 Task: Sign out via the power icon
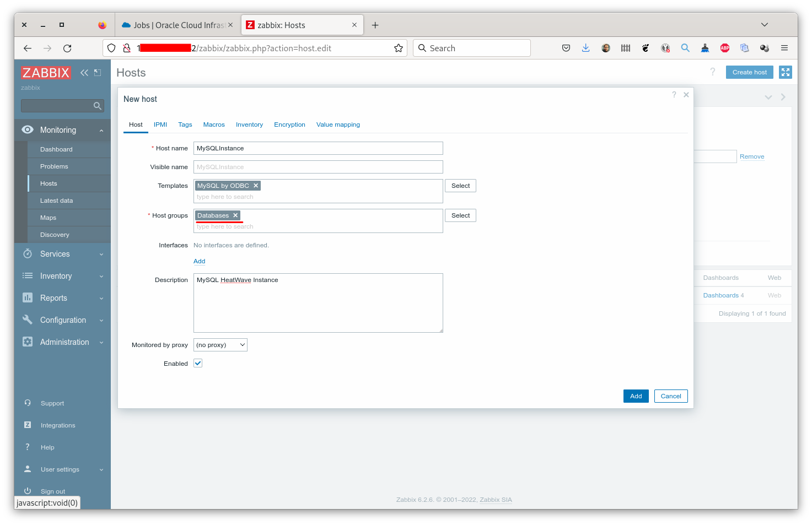(x=28, y=490)
